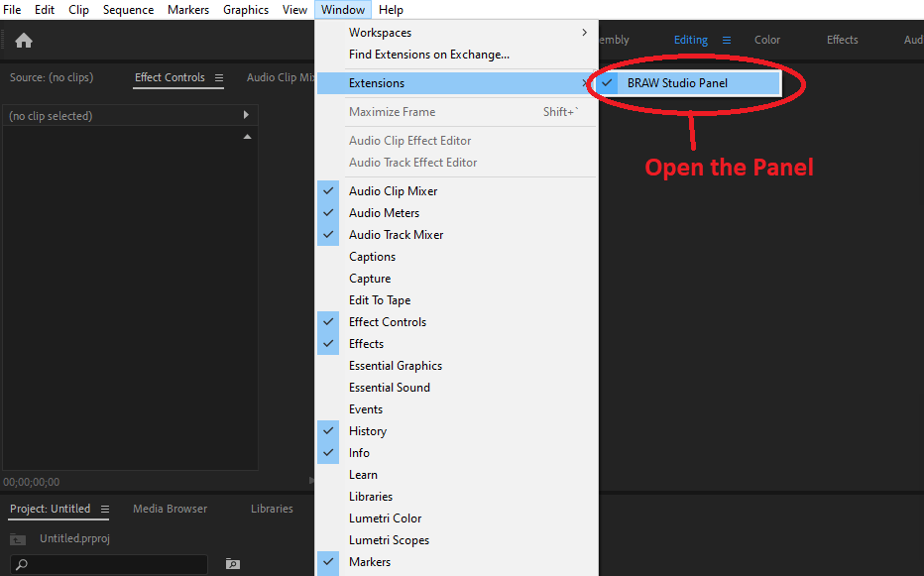Screen dimensions: 924x576
Task: Click the Untitled.prproj navigate-up bin icon
Action: point(17,538)
